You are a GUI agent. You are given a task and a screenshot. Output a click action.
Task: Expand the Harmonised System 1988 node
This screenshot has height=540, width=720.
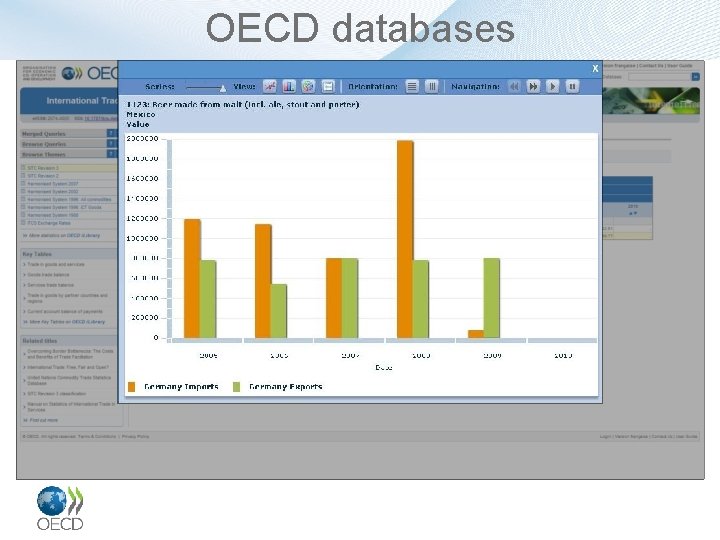click(x=23, y=214)
